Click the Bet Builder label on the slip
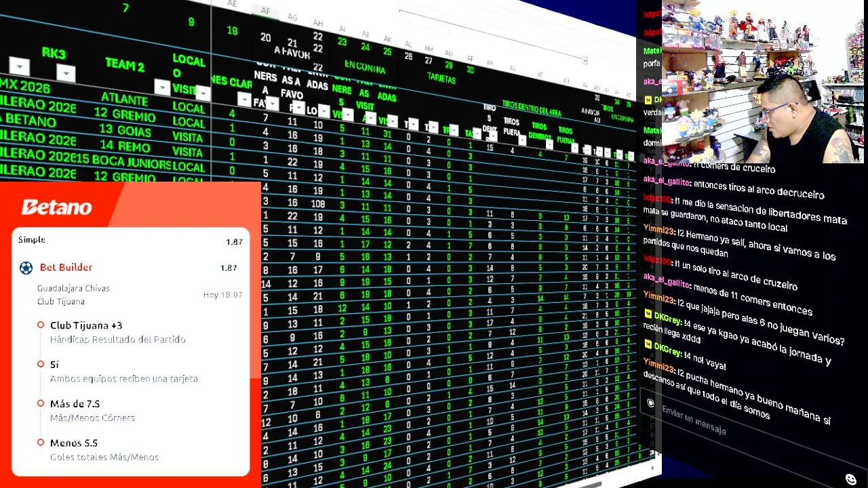Image resolution: width=868 pixels, height=488 pixels. coord(66,268)
